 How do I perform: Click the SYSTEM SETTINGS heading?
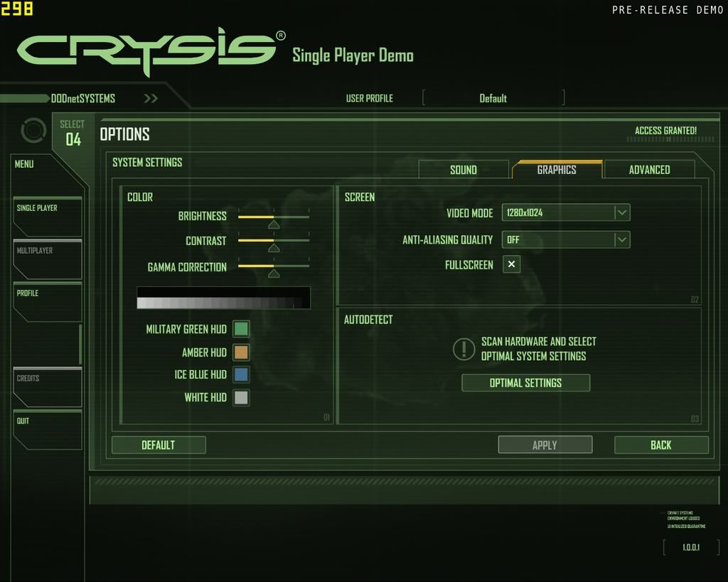[x=147, y=163]
